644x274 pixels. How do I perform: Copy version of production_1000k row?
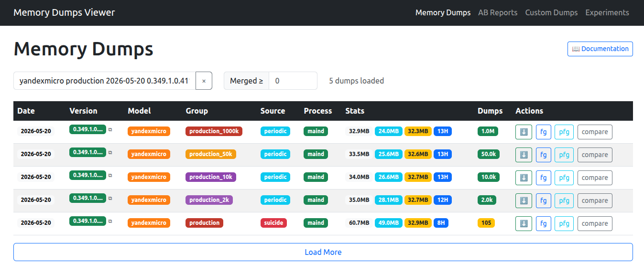110,129
